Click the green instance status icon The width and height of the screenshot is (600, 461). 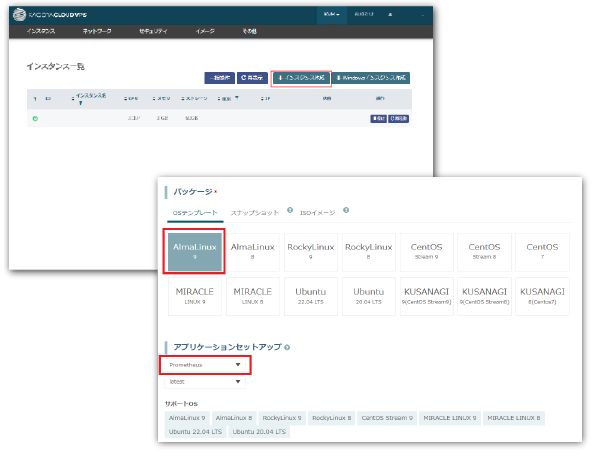(36, 119)
